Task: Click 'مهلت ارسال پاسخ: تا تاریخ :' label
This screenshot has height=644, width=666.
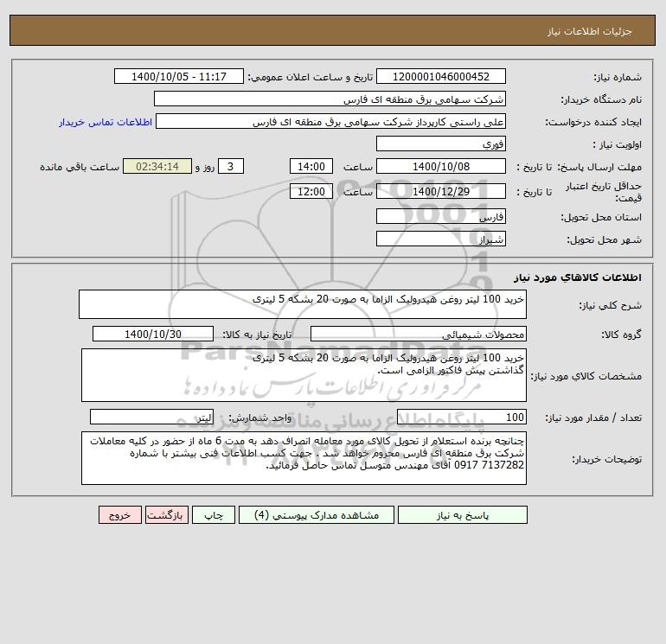Action: click(x=580, y=167)
